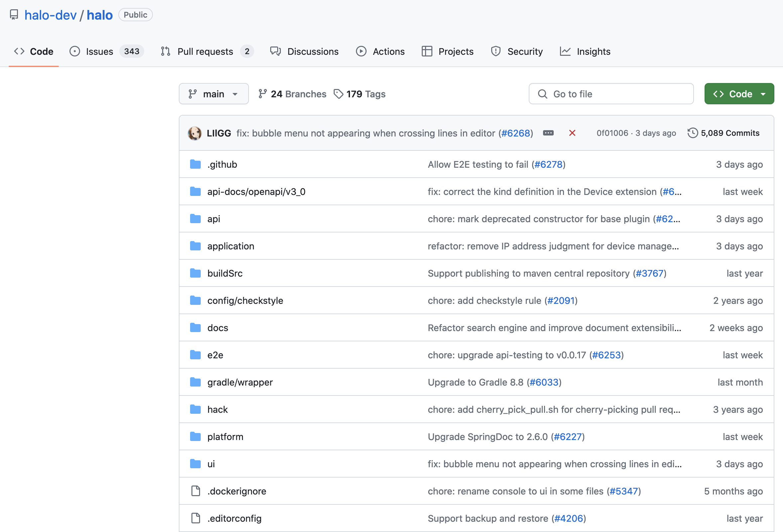Click LIIGG's avatar image
Image resolution: width=783 pixels, height=532 pixels.
(194, 133)
